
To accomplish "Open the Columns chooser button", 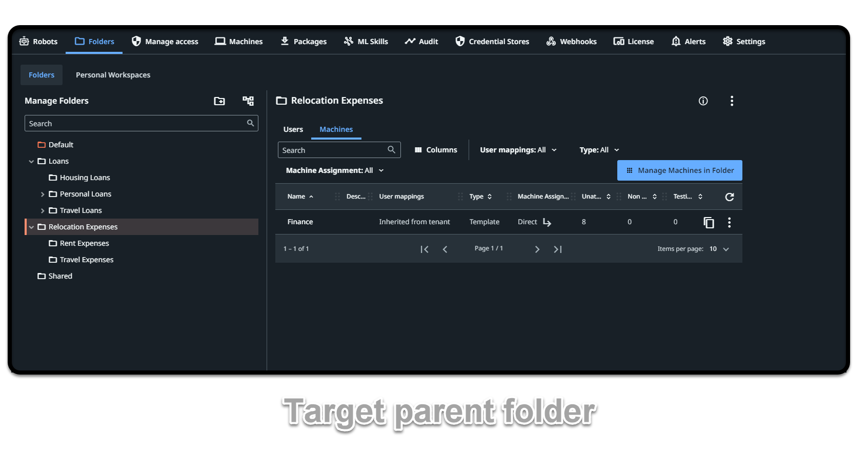I will (436, 150).
